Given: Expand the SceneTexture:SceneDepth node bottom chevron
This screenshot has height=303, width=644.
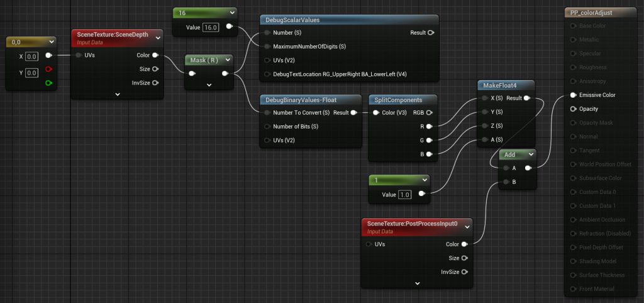Looking at the screenshot, I should coord(118,94).
